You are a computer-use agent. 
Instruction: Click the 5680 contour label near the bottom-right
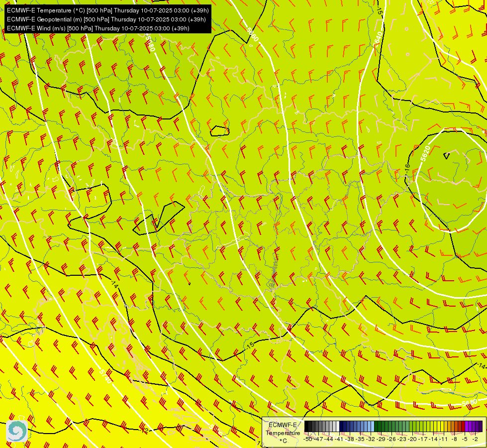click(x=469, y=403)
